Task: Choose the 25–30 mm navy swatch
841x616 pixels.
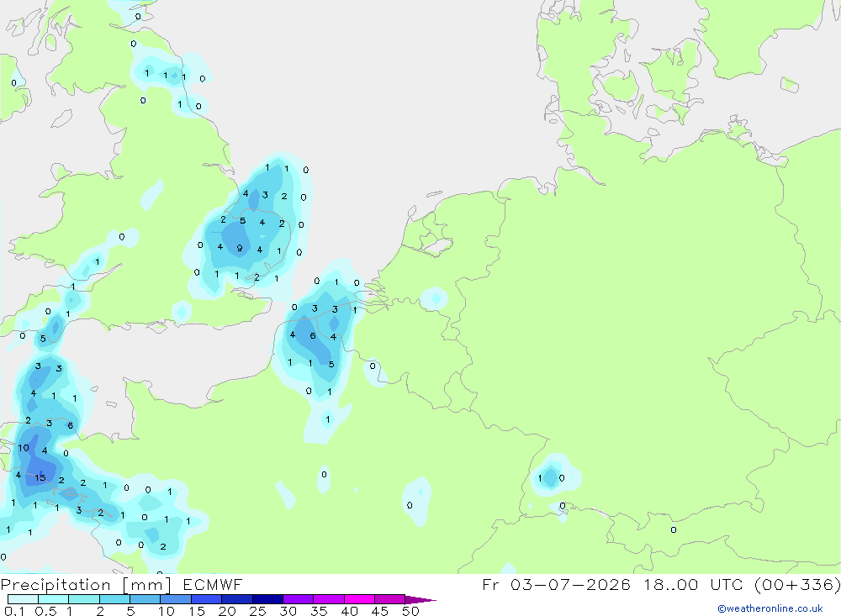Action: [267, 599]
